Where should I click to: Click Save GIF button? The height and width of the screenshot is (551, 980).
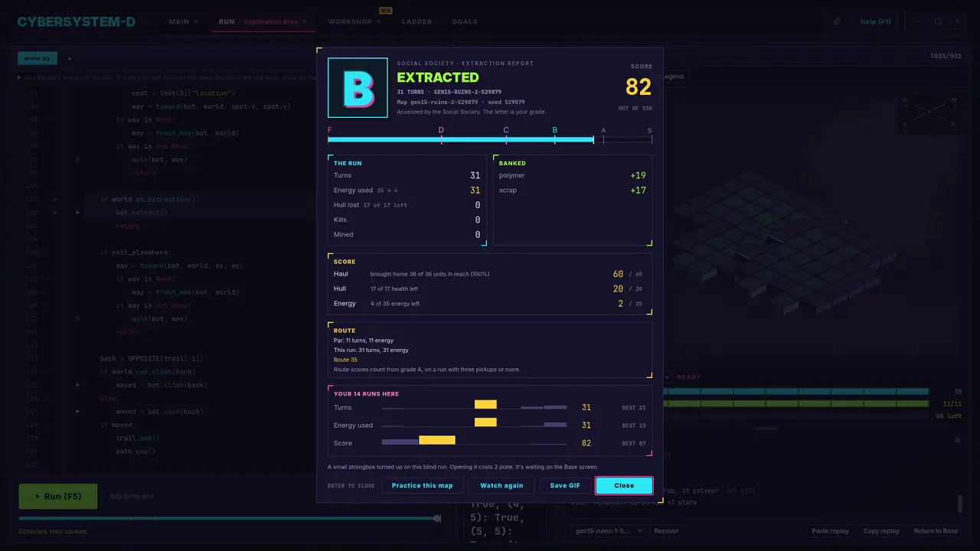565,485
